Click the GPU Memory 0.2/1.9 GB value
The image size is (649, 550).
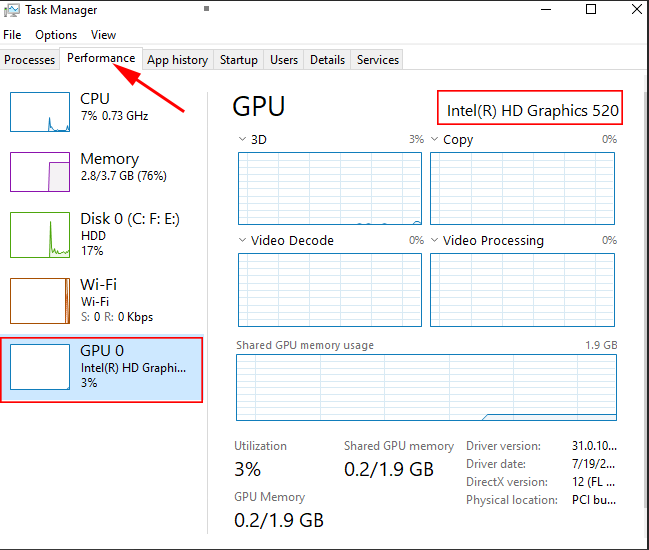click(279, 520)
